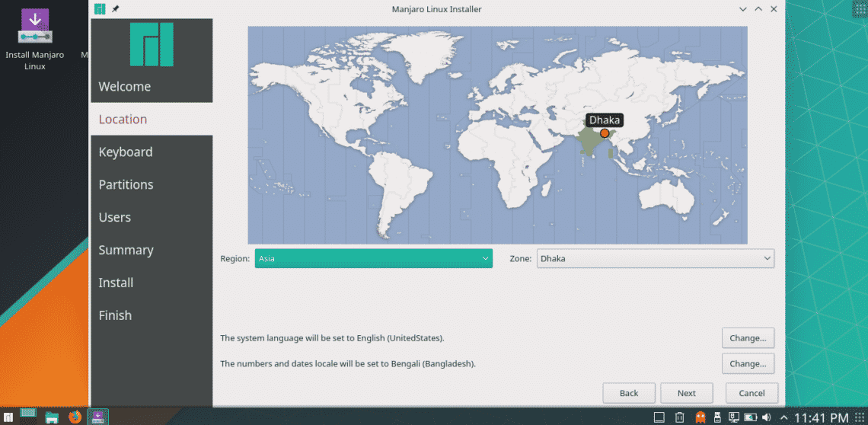Click the Manjaro Linux Installer title text
This screenshot has width=868, height=425.
[x=437, y=9]
